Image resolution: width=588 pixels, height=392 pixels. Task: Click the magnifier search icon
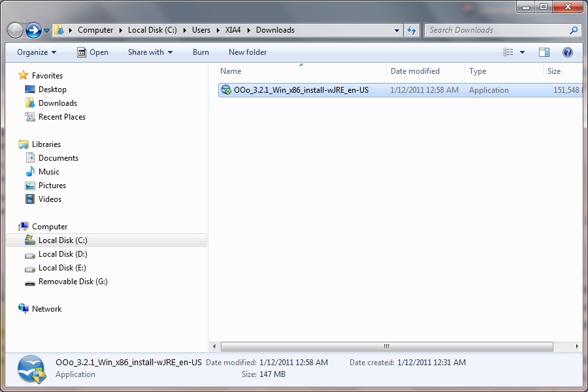click(x=574, y=30)
